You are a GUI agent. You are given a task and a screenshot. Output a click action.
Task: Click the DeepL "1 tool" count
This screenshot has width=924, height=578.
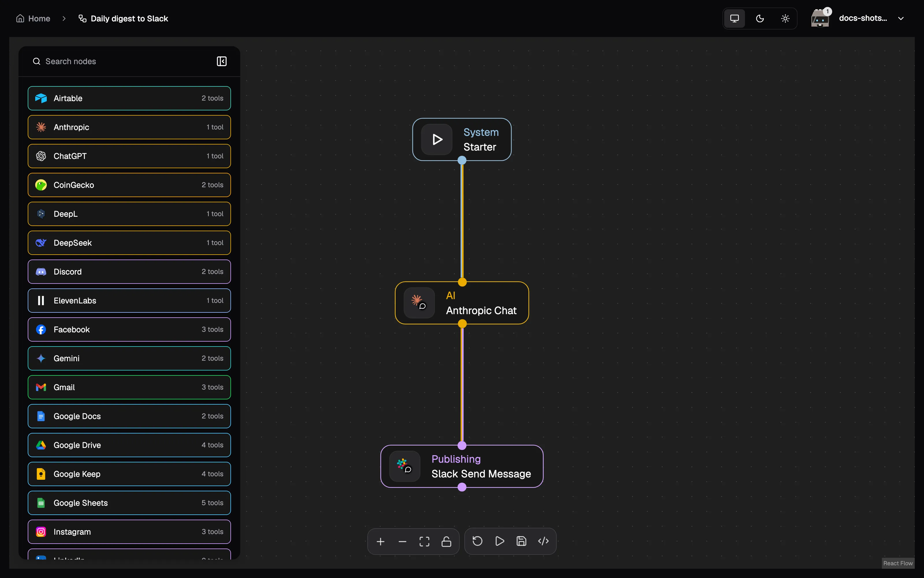coord(215,214)
